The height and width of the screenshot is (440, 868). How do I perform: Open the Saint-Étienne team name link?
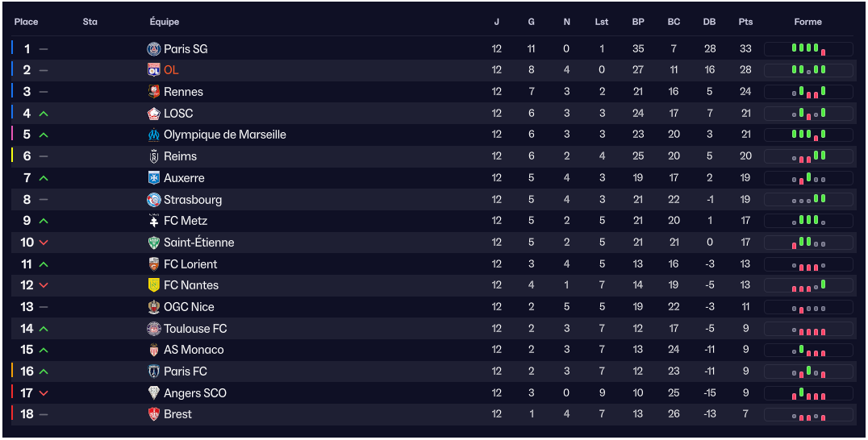coord(198,243)
